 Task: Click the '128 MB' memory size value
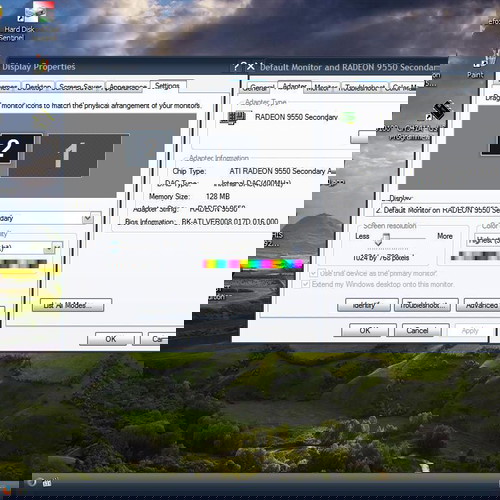click(218, 196)
